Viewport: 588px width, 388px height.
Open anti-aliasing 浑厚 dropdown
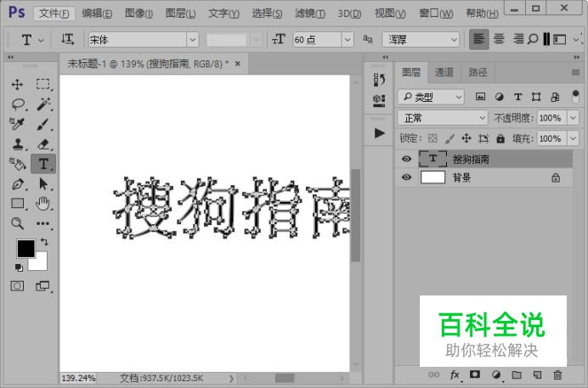(x=421, y=39)
